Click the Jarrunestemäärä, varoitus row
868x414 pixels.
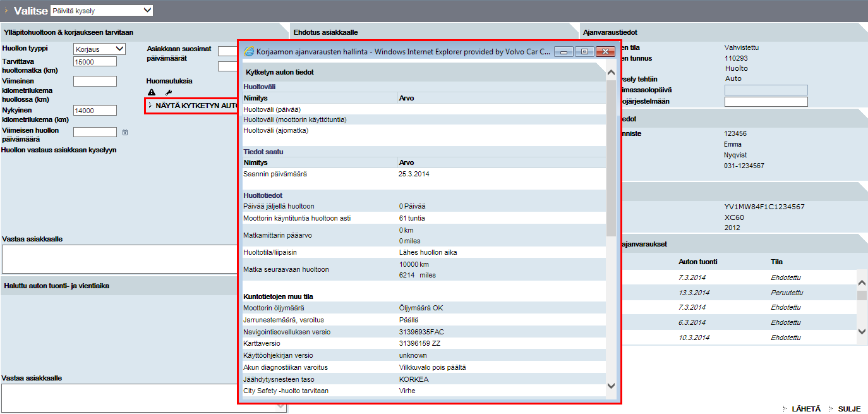click(424, 320)
